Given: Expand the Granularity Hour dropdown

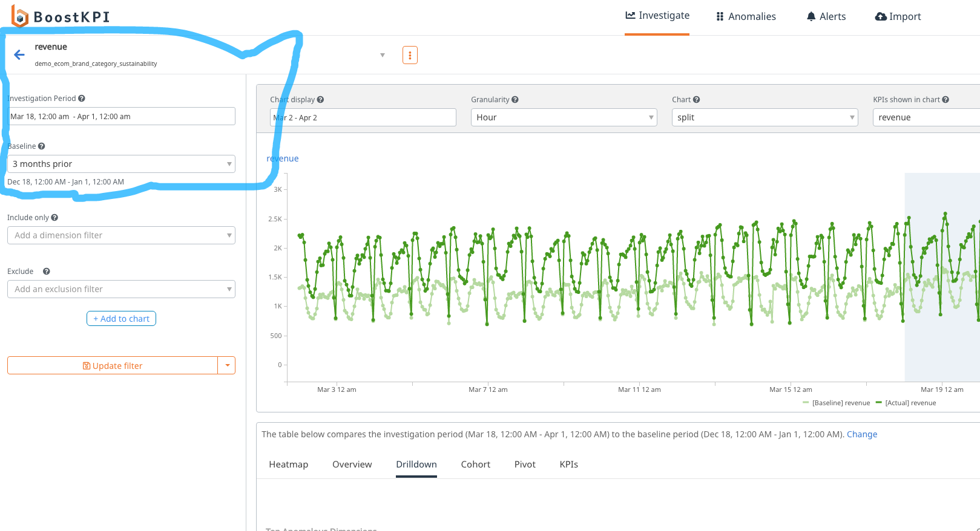Looking at the screenshot, I should coord(564,117).
